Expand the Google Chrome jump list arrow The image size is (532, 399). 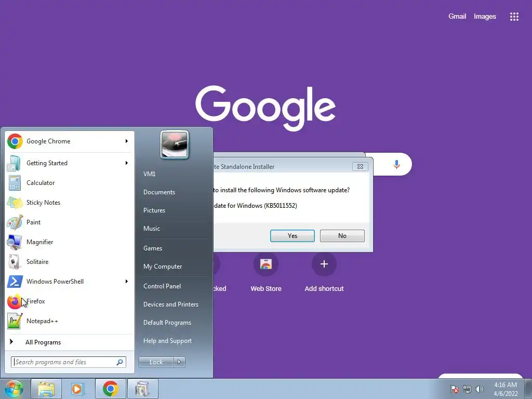click(127, 141)
